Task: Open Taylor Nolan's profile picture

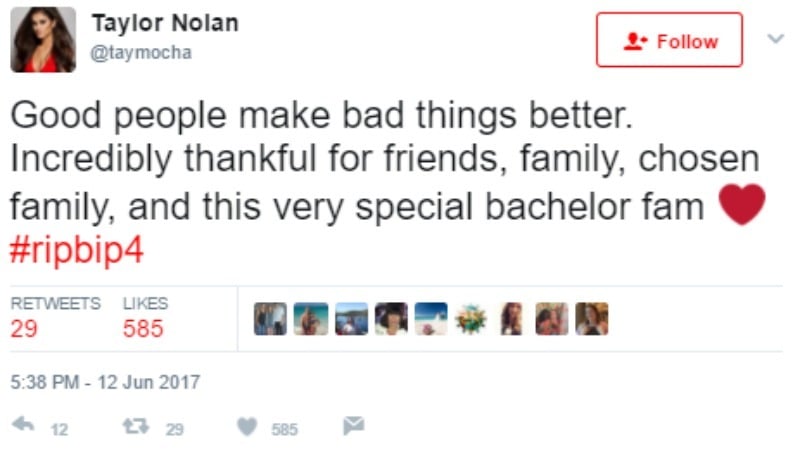Action: coord(43,40)
